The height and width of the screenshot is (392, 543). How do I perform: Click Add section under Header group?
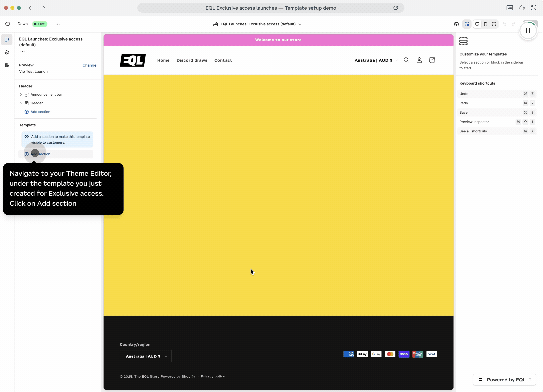click(x=37, y=112)
